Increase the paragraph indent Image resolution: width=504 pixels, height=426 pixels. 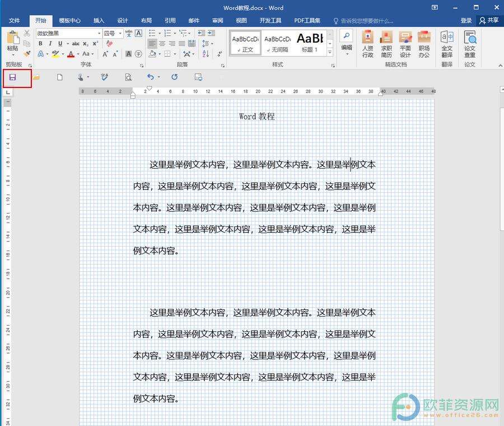(212, 33)
